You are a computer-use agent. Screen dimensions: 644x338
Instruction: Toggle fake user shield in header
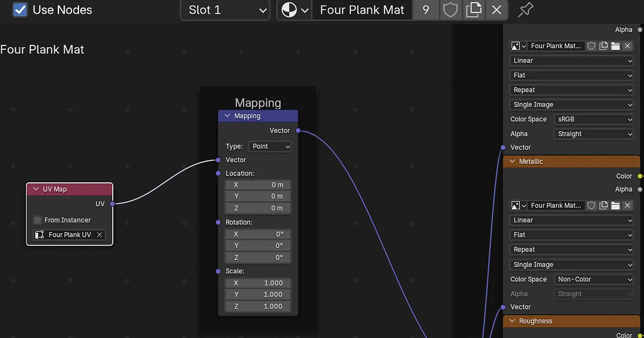pyautogui.click(x=450, y=10)
